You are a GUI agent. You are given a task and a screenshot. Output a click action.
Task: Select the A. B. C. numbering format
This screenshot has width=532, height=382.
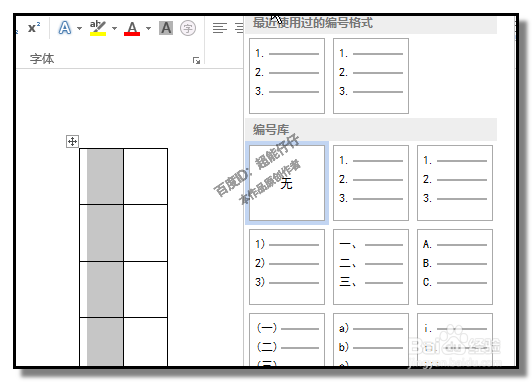coord(455,267)
